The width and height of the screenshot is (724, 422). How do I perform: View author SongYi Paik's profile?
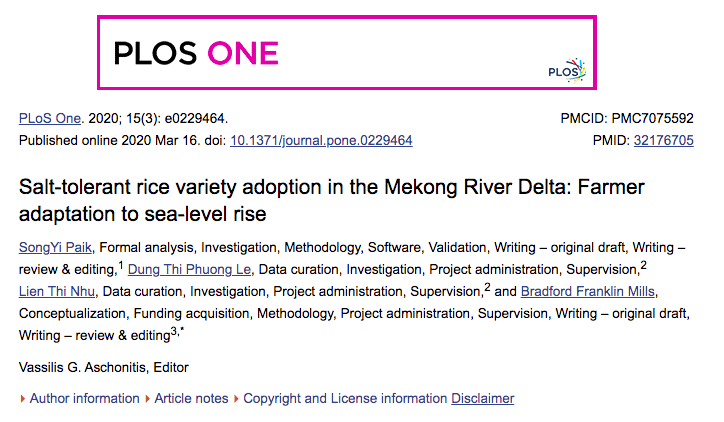(x=52, y=247)
